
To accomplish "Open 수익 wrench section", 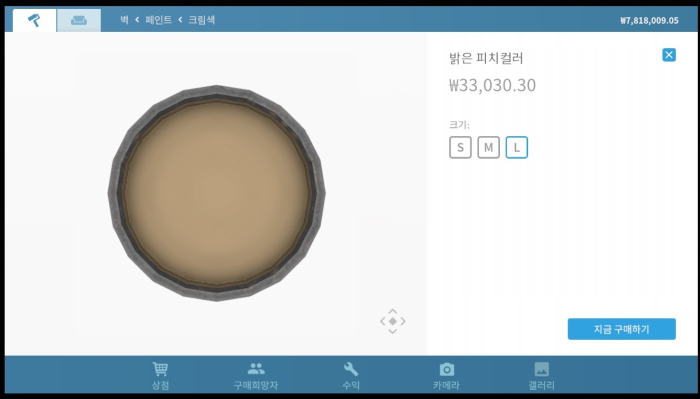I will (x=351, y=376).
